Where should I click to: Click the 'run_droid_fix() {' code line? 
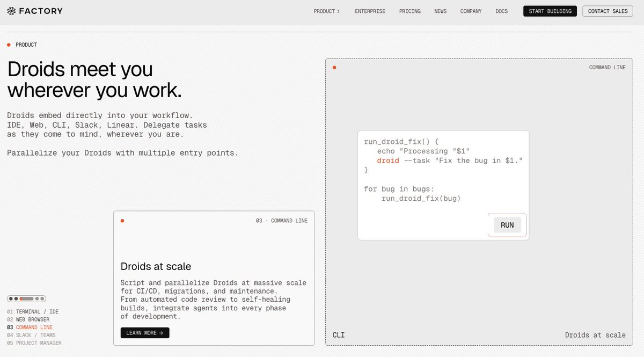click(401, 142)
